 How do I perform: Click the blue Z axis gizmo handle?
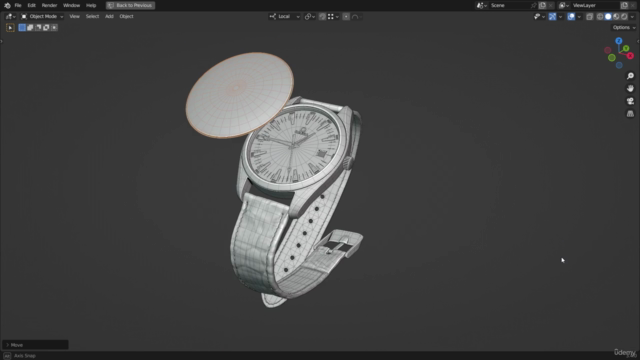point(619,41)
